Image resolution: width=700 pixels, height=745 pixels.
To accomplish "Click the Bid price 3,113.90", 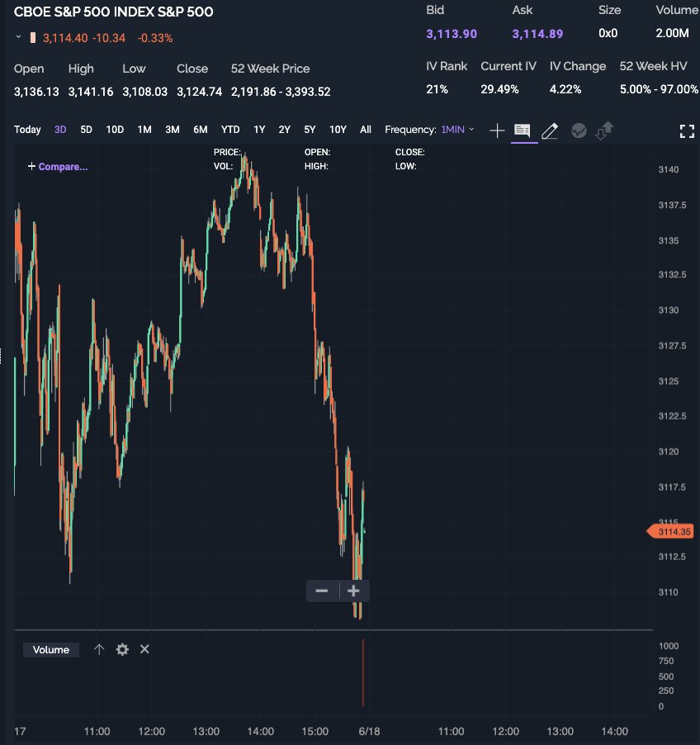I will (x=452, y=34).
